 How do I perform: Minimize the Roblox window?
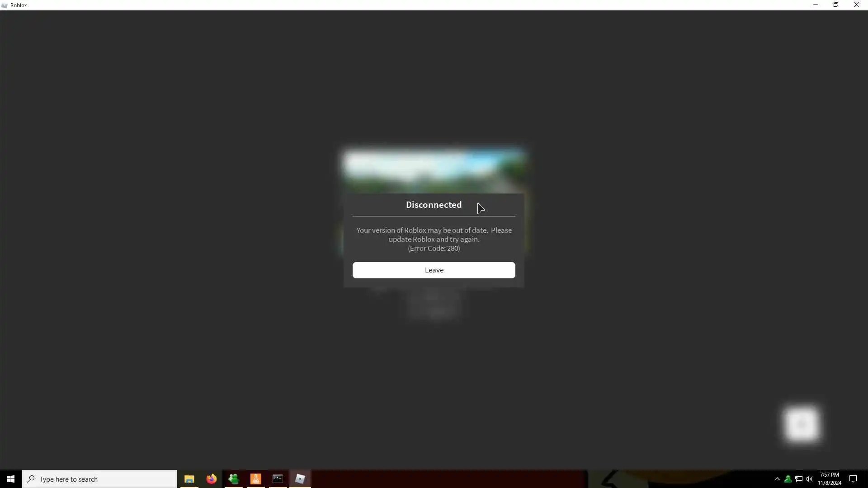coord(816,5)
